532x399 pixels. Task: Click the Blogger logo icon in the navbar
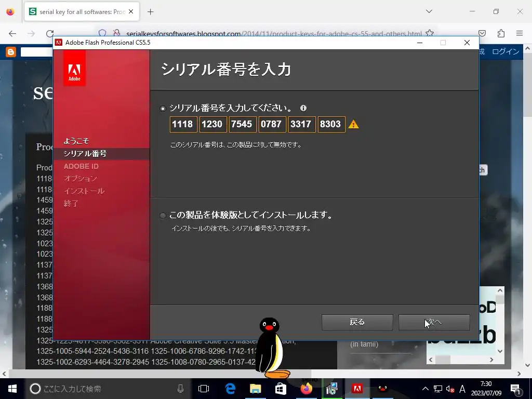pyautogui.click(x=11, y=52)
